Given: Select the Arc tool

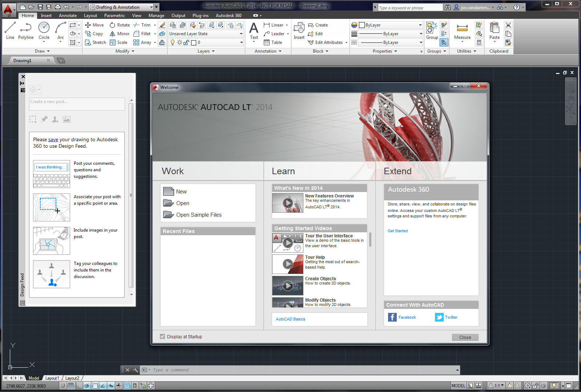Looking at the screenshot, I should (61, 31).
